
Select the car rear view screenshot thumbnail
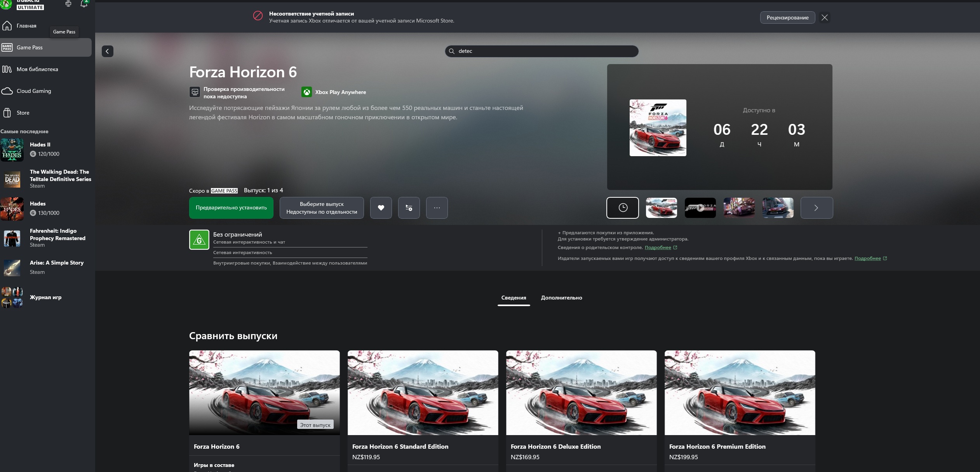point(778,208)
